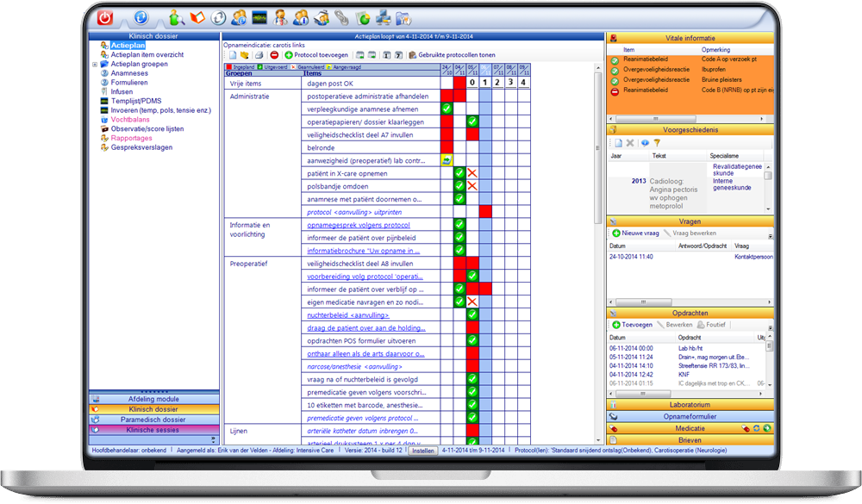Click the new blank page icon in Actieplan toolbar
The height and width of the screenshot is (504, 862).
233,55
